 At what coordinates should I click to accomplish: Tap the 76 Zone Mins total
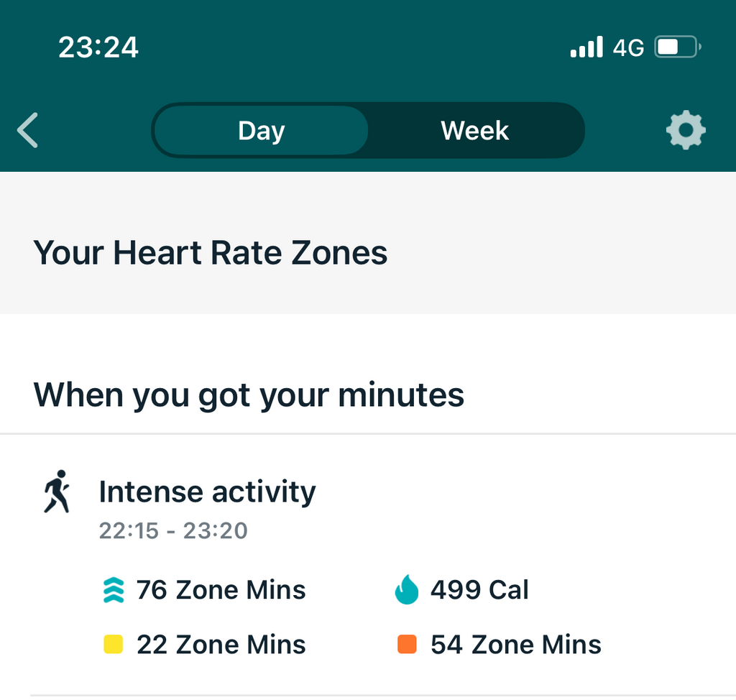click(x=221, y=590)
